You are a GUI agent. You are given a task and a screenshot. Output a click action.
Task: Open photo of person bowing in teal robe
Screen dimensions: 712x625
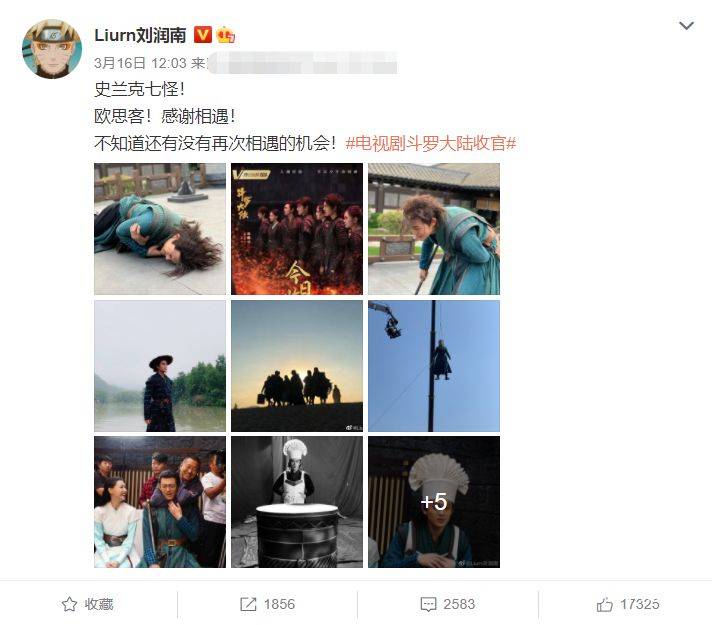pyautogui.click(x=434, y=229)
